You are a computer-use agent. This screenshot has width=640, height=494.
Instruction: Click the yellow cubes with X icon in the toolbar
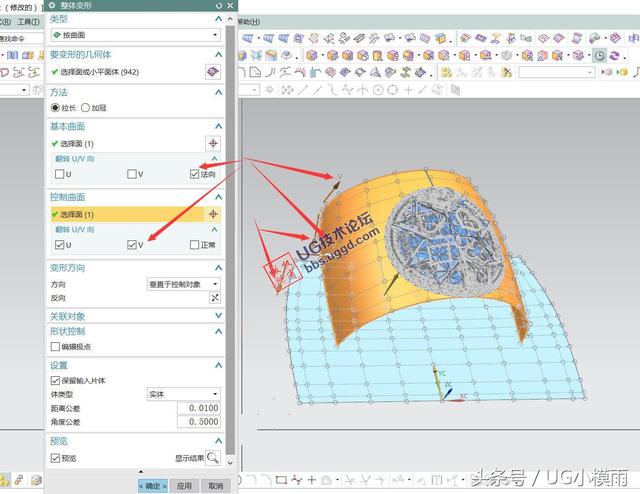pos(506,73)
